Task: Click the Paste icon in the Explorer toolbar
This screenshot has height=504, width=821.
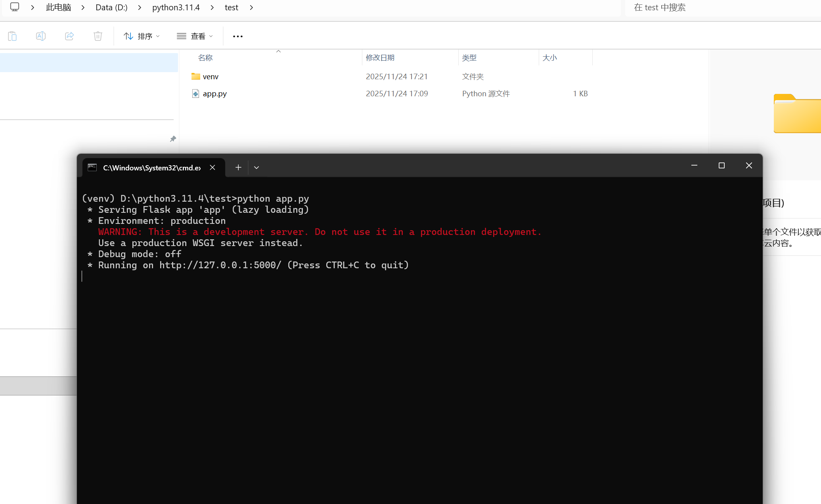Action: [x=12, y=36]
